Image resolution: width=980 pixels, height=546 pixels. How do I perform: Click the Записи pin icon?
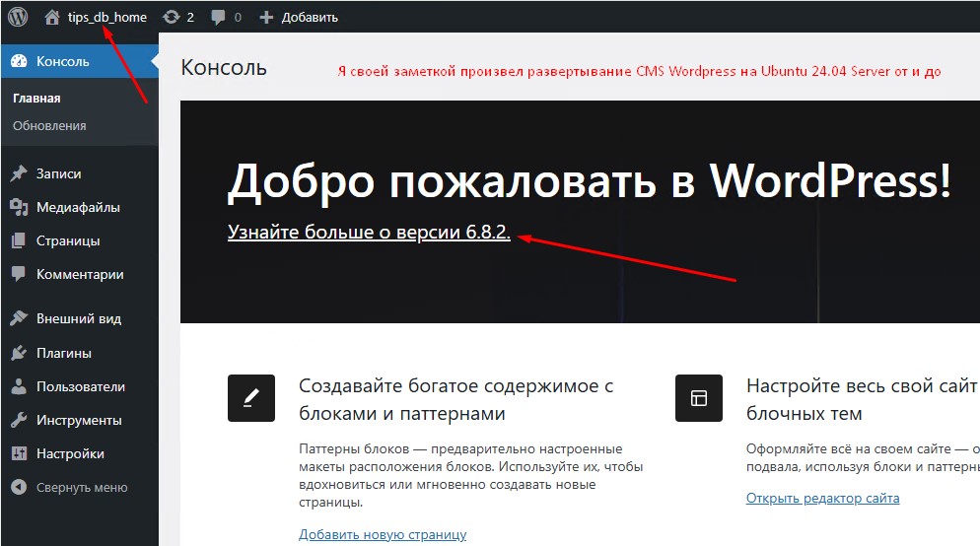pos(19,173)
